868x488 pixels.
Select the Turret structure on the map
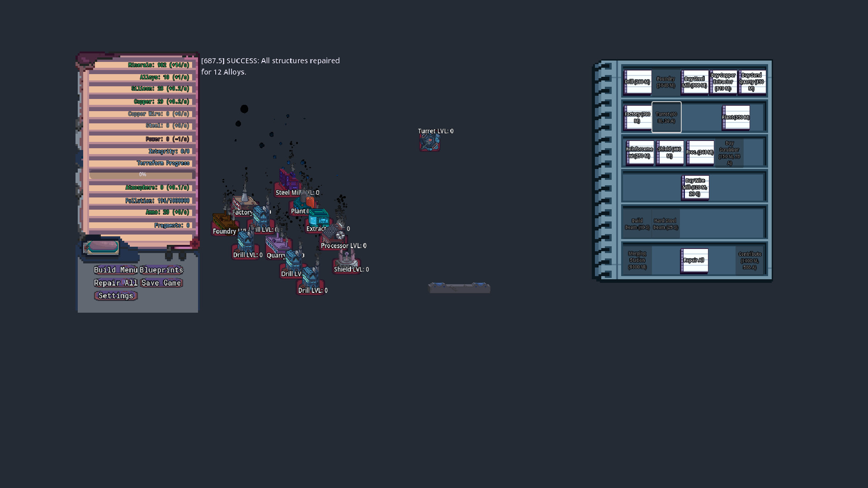429,142
